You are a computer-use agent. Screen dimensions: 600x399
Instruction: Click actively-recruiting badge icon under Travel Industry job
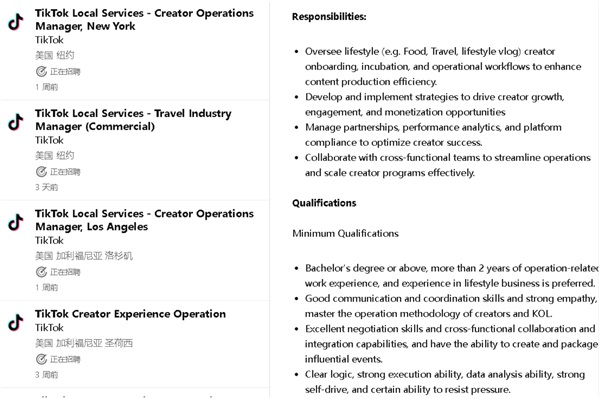click(41, 171)
